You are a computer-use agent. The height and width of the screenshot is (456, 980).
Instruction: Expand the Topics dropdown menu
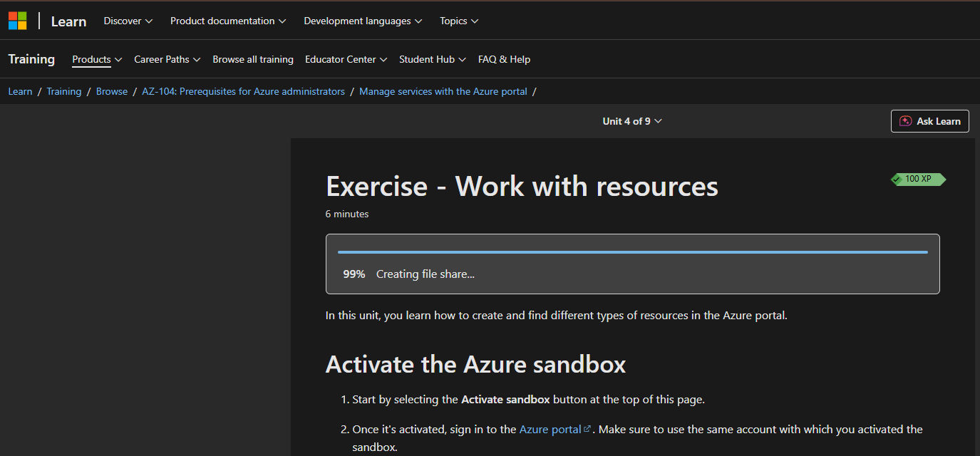click(459, 21)
